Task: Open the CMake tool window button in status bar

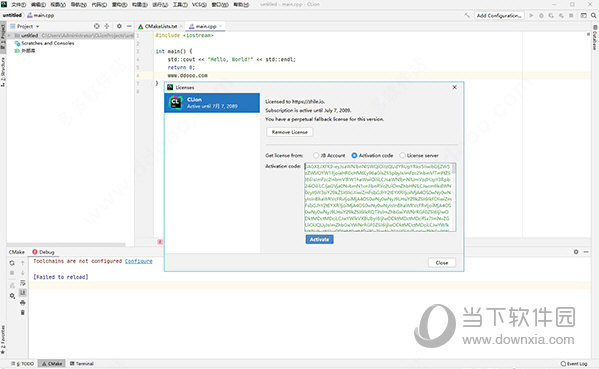Action: tap(52, 364)
